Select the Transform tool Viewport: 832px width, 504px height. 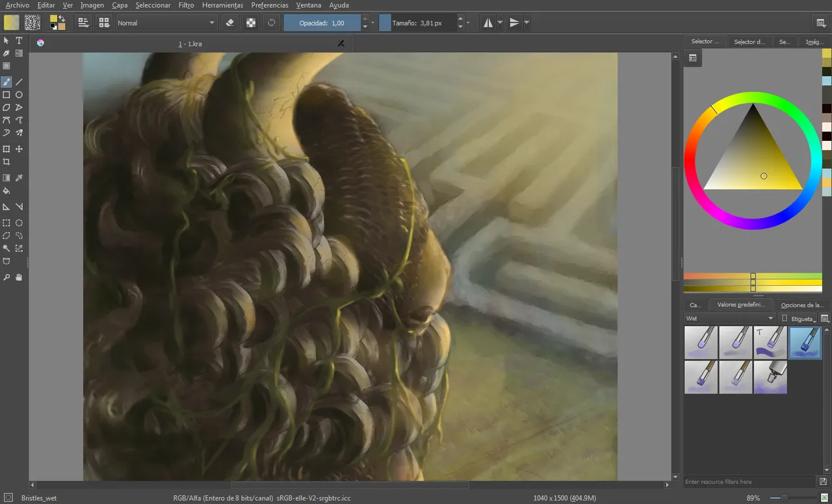click(x=6, y=149)
